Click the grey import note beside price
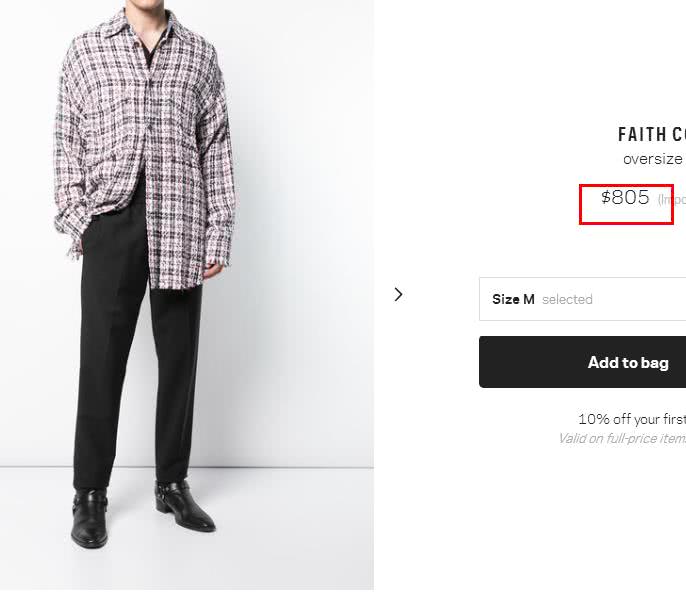Viewport: 686px width, 616px height. (672, 200)
